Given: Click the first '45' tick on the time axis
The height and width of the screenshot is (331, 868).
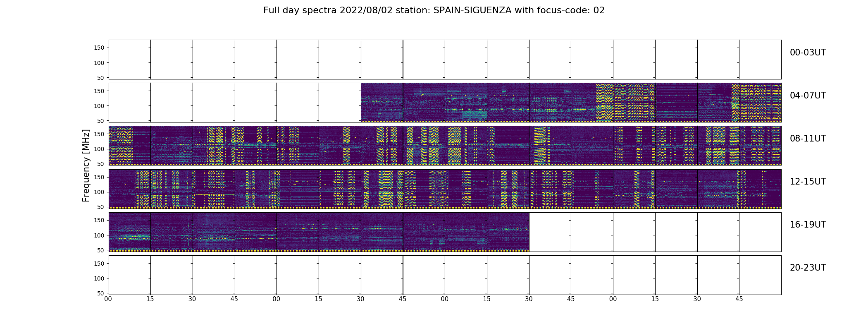Looking at the screenshot, I should [x=234, y=299].
